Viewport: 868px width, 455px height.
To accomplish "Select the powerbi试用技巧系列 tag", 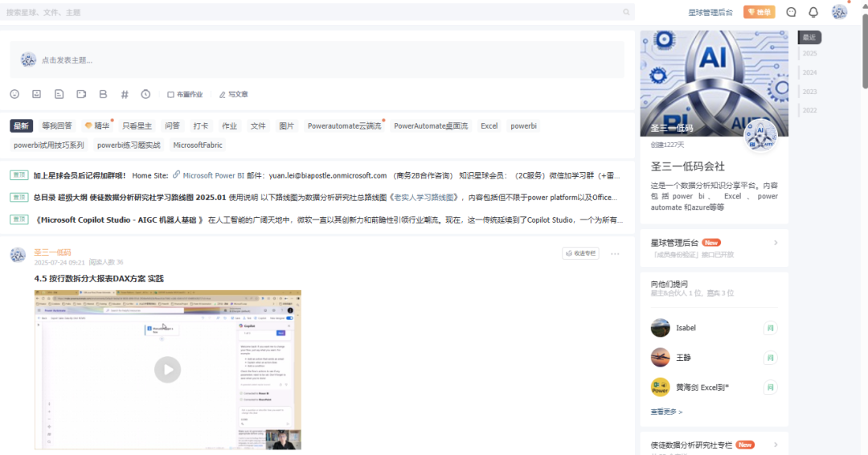I will point(49,145).
